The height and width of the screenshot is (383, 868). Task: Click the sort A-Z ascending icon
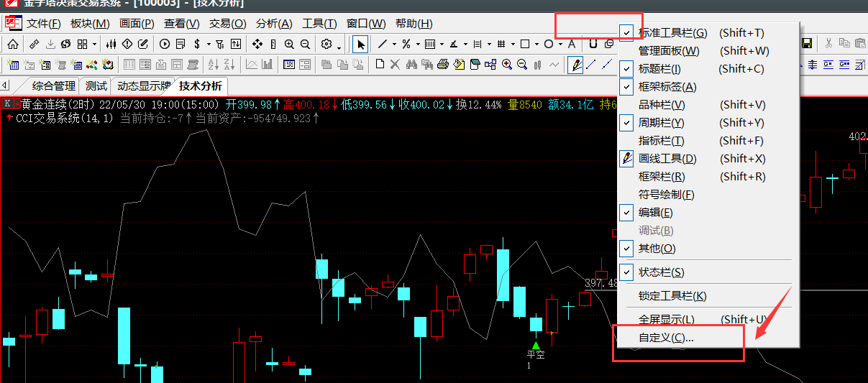point(213,65)
